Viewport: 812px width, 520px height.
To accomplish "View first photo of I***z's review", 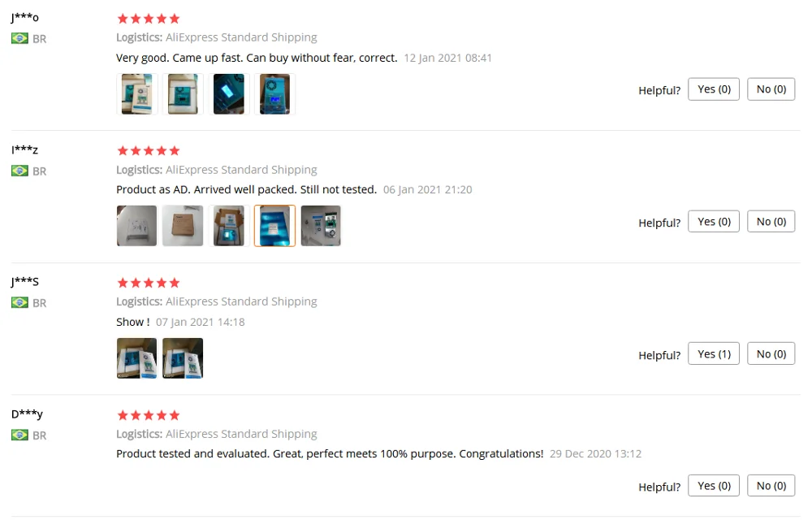I will pos(136,226).
